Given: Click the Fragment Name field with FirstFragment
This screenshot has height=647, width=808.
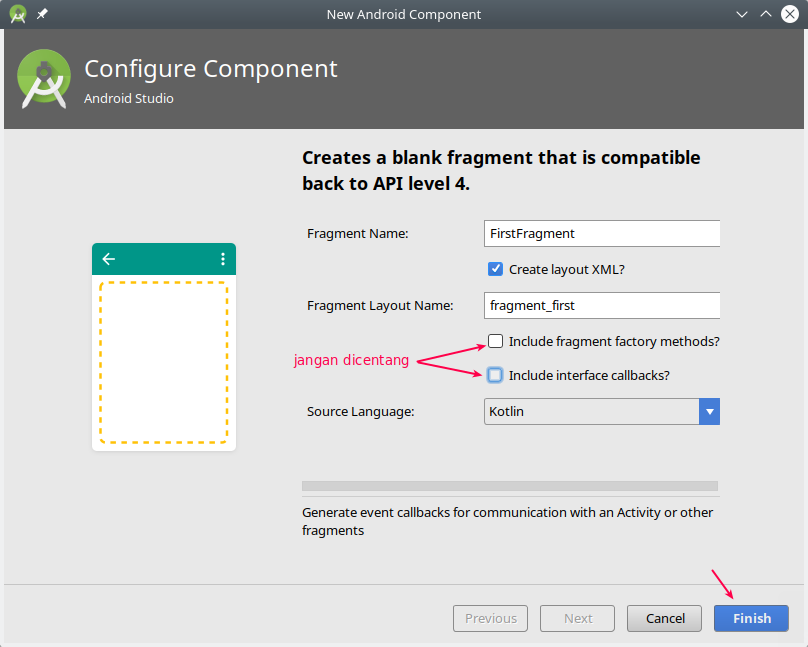Looking at the screenshot, I should point(601,233).
